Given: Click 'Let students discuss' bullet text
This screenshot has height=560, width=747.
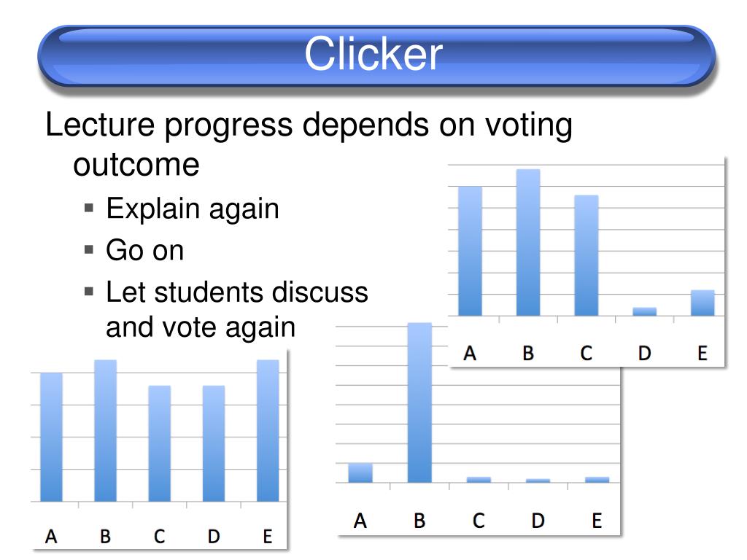Looking at the screenshot, I should [237, 292].
